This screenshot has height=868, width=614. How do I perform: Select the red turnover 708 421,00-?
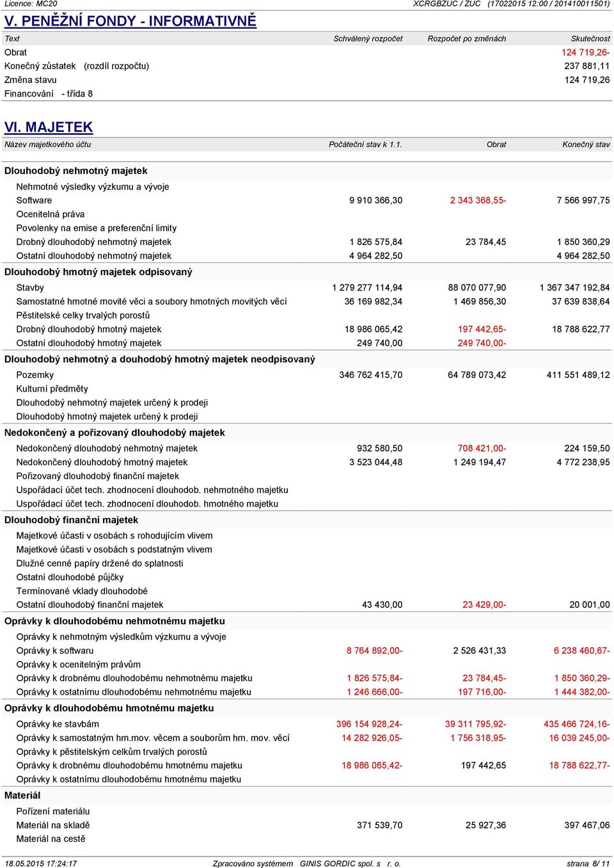(x=482, y=448)
